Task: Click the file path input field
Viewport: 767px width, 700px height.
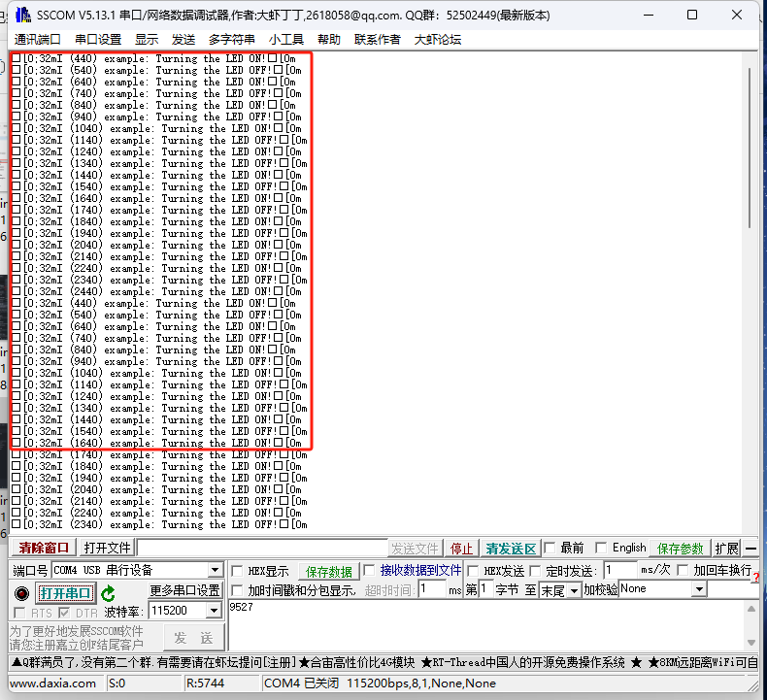Action: click(262, 548)
